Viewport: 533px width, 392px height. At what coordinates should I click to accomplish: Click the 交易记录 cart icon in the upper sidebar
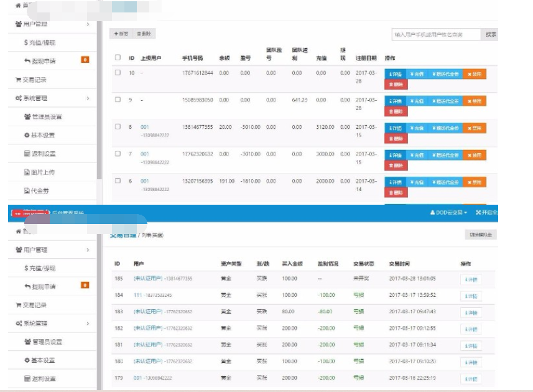[18, 80]
